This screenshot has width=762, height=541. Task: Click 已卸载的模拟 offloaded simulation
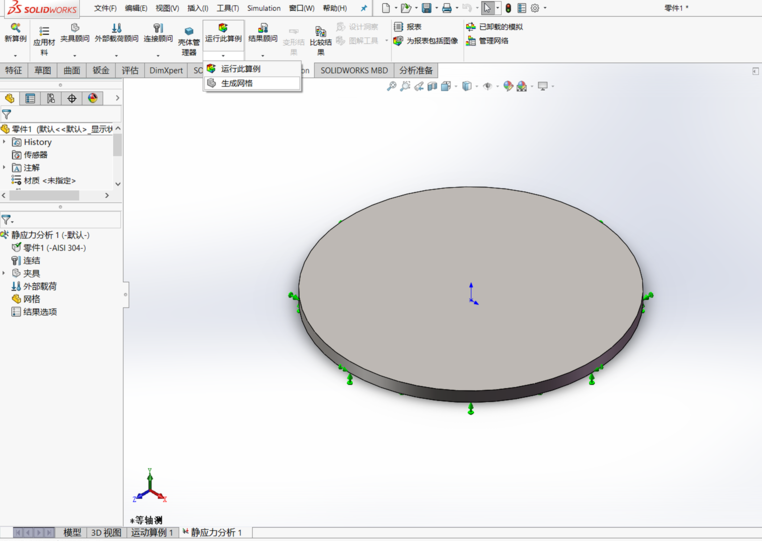click(x=494, y=27)
